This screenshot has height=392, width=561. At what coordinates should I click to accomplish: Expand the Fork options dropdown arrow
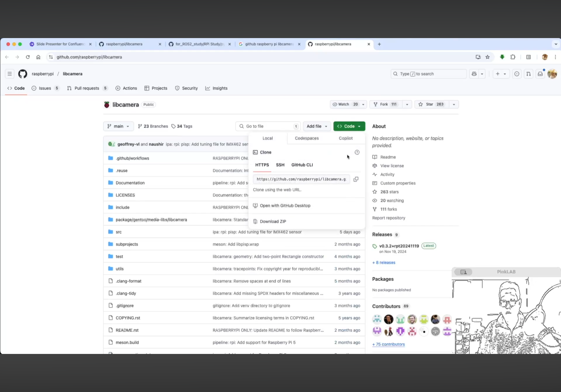click(x=407, y=104)
